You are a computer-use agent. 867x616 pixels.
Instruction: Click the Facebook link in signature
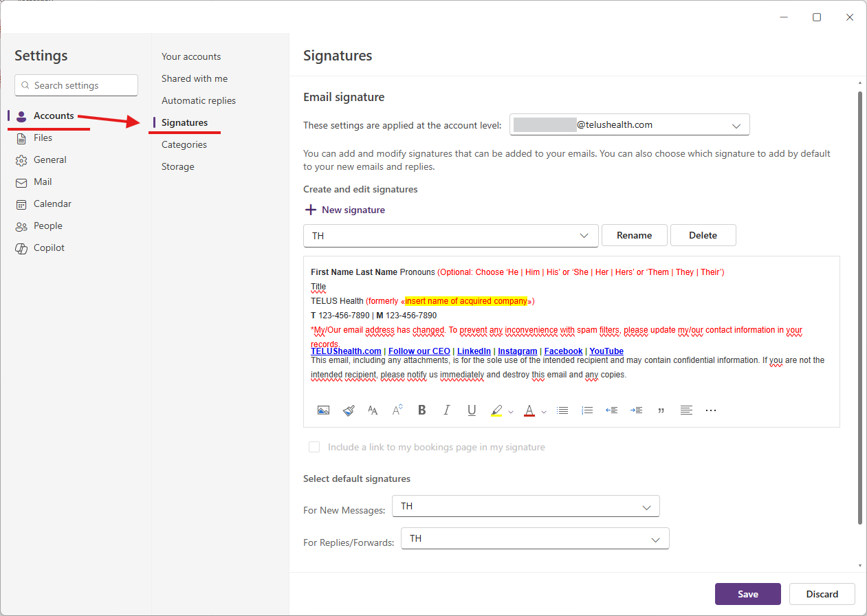(x=564, y=351)
